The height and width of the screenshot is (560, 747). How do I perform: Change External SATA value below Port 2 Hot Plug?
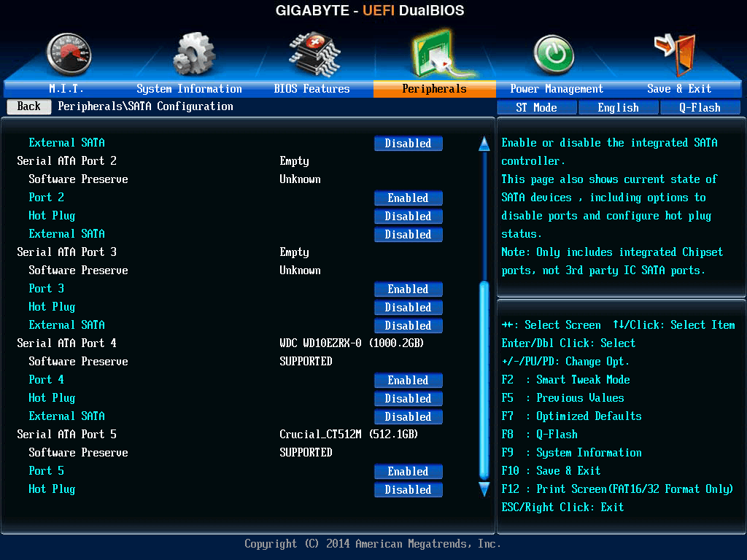coord(409,235)
